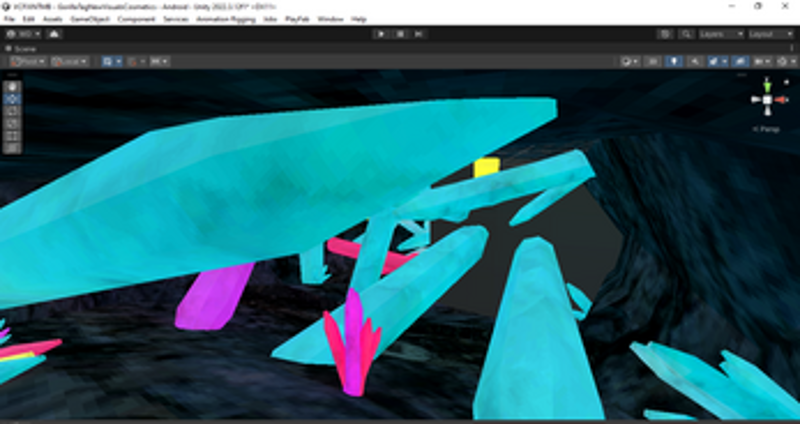The height and width of the screenshot is (424, 800).
Task: Open the Assets menu
Action: [53, 19]
